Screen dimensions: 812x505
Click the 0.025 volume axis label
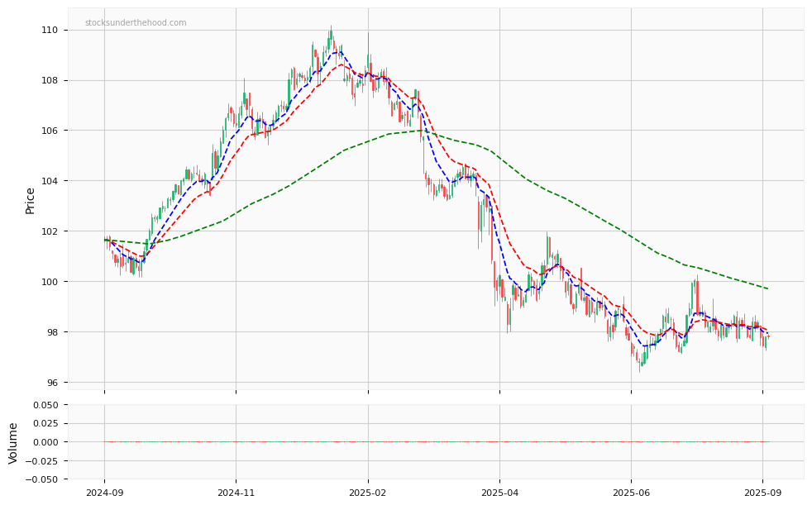tap(46, 423)
